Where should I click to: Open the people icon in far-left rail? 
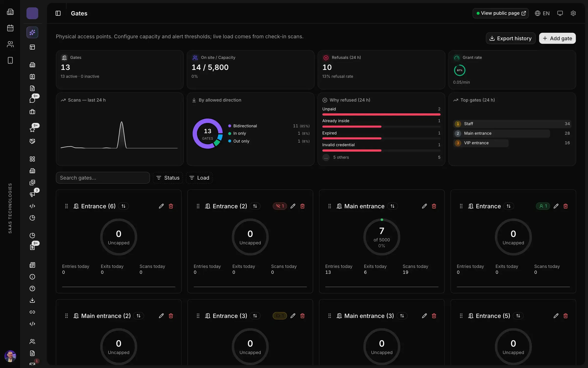(10, 44)
